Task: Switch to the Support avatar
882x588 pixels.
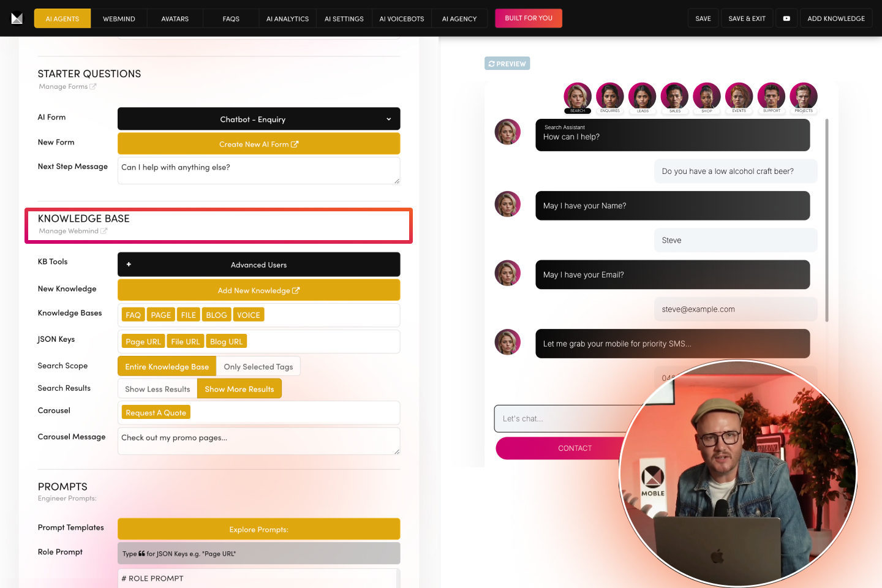Action: 771,96
